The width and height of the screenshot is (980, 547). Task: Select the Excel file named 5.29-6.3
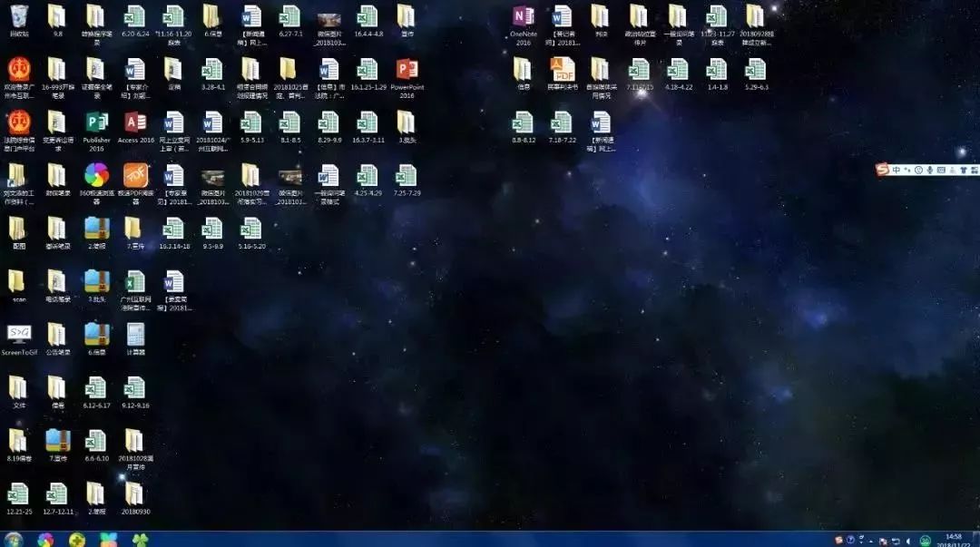click(x=756, y=70)
